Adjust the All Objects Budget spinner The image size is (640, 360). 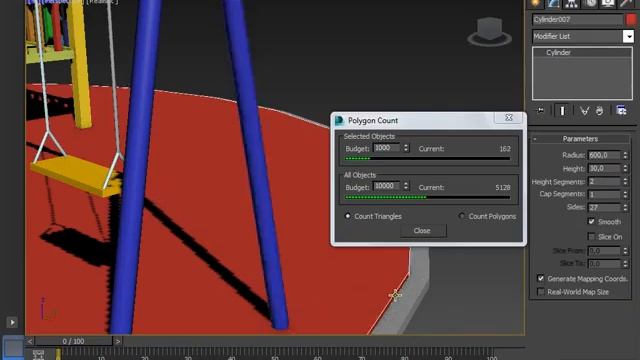point(406,186)
